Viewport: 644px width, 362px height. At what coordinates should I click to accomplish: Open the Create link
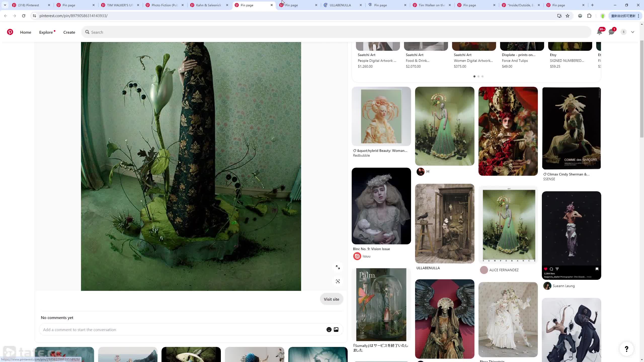coord(69,32)
